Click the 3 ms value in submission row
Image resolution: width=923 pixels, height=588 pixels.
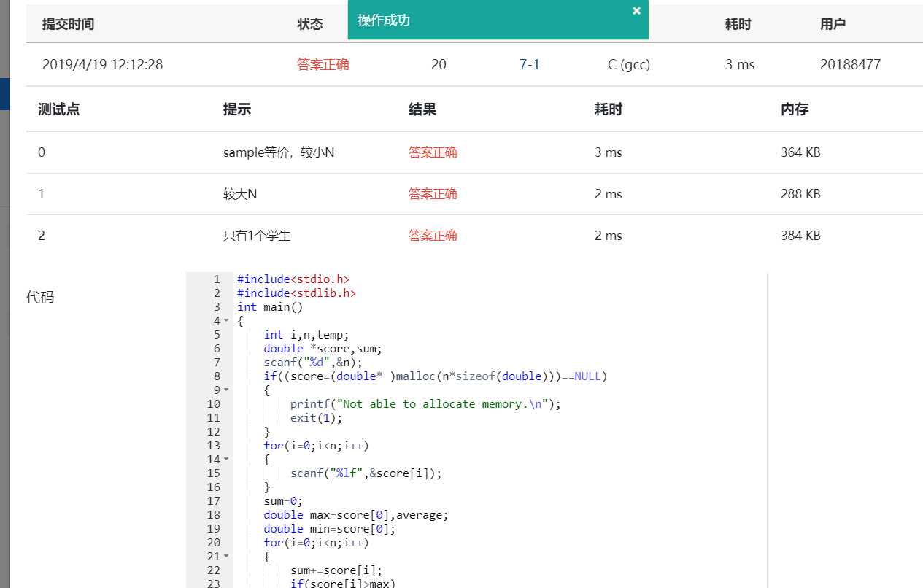coord(740,64)
